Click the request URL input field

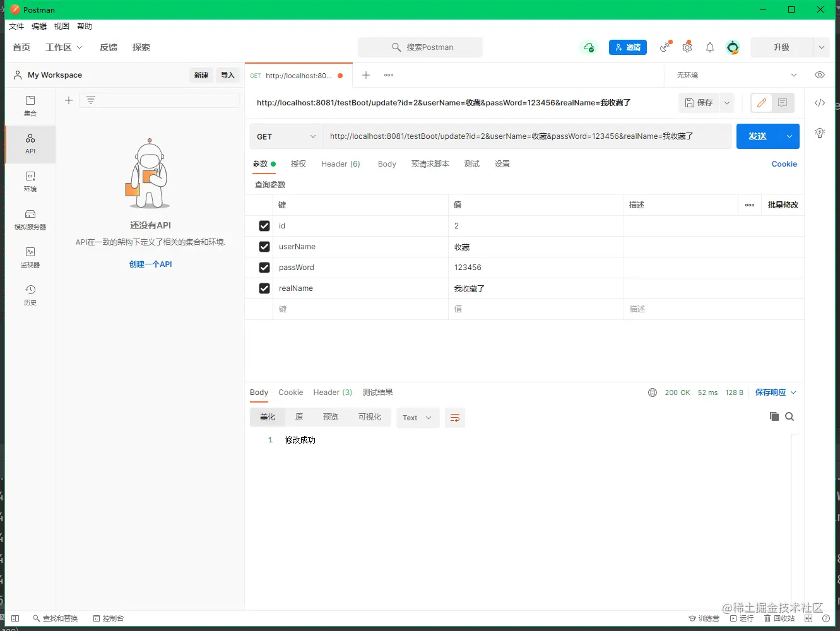coord(526,136)
